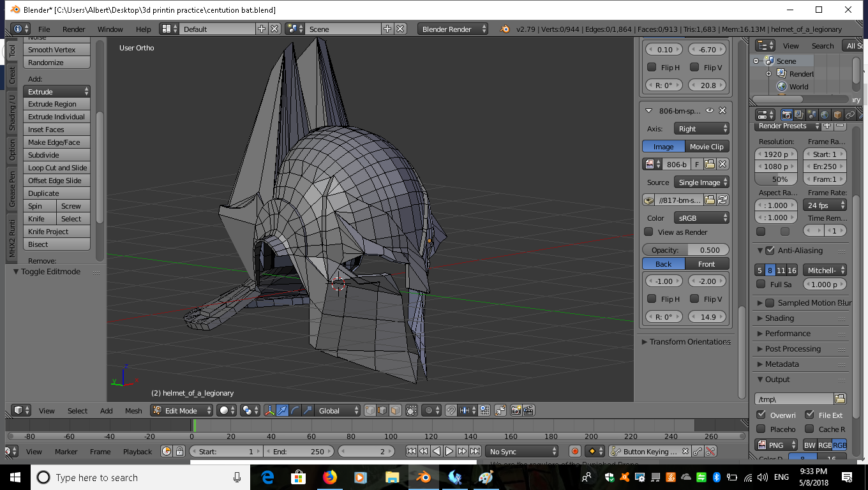Open the Mesh menu in viewport header
The image size is (868, 490).
133,411
